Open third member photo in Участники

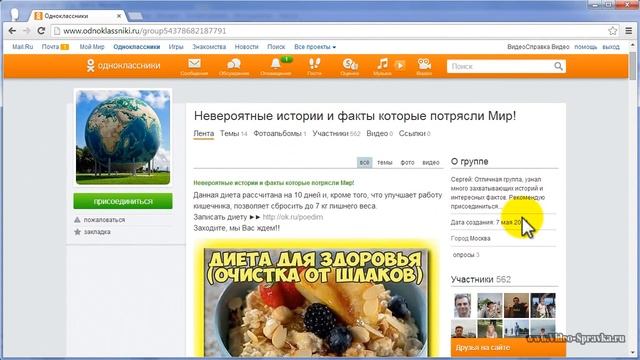pos(516,305)
